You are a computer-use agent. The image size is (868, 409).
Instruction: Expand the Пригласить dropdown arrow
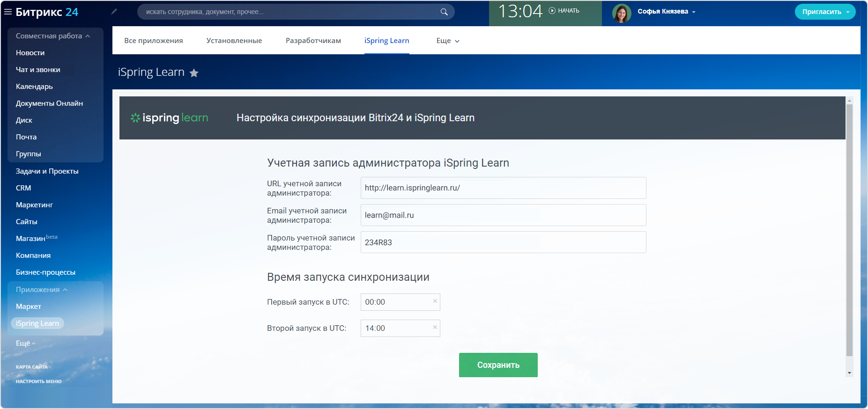pos(848,12)
